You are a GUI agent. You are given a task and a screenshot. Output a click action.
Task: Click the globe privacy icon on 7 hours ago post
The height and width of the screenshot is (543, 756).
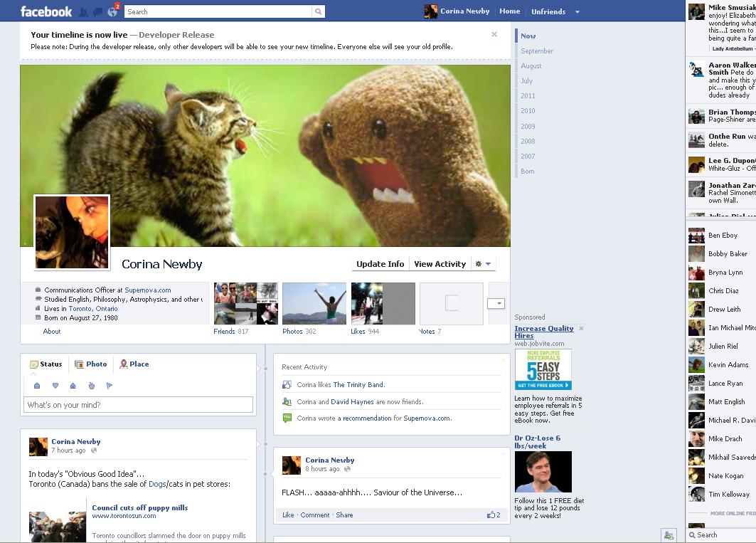pyautogui.click(x=94, y=450)
